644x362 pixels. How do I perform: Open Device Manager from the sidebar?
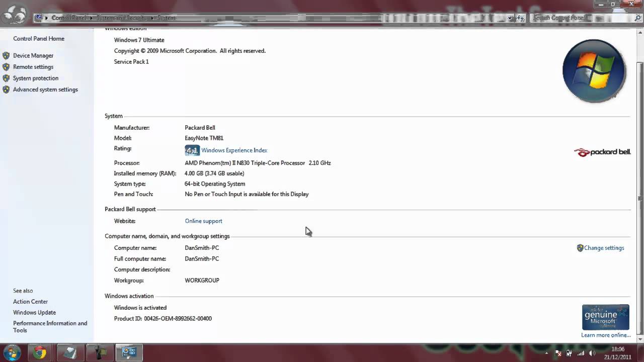(33, 56)
